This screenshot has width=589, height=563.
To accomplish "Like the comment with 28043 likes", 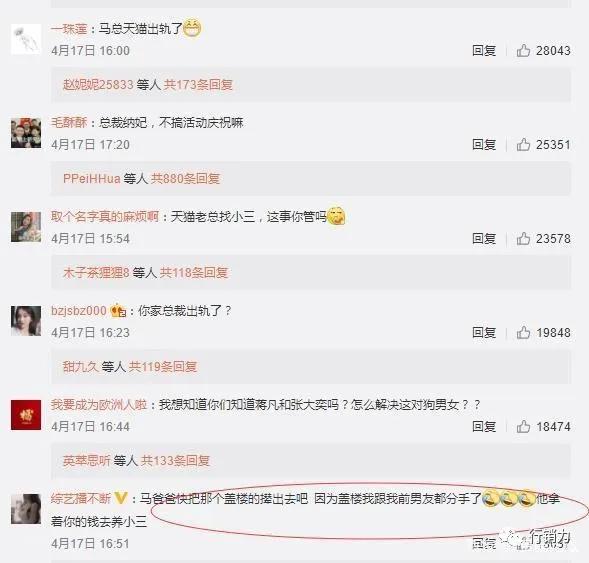I will pyautogui.click(x=523, y=50).
